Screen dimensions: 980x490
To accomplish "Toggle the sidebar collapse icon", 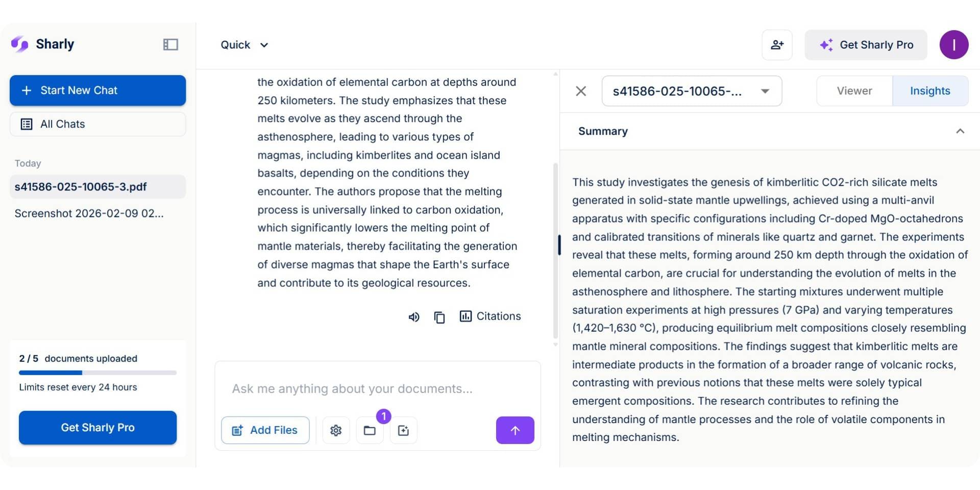I will pyautogui.click(x=170, y=44).
